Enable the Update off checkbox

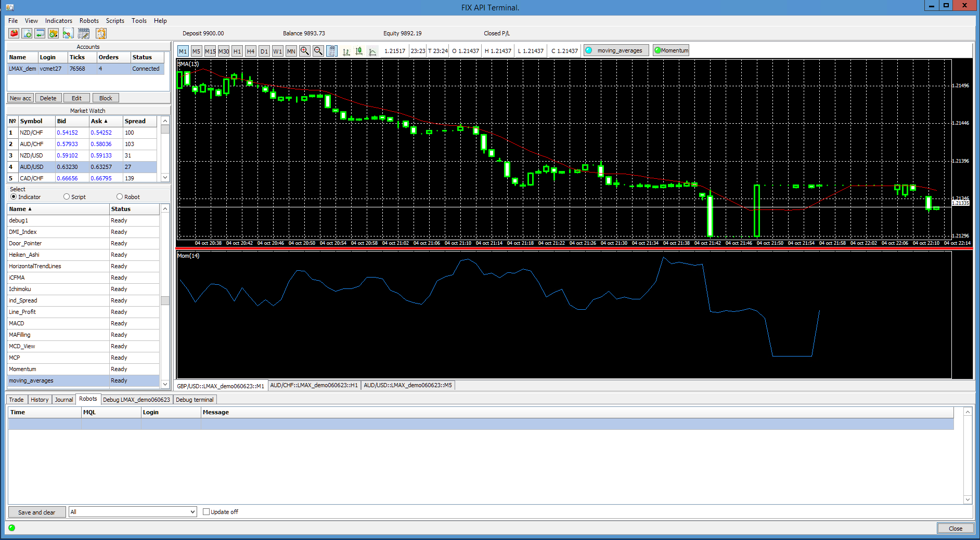[x=207, y=512]
